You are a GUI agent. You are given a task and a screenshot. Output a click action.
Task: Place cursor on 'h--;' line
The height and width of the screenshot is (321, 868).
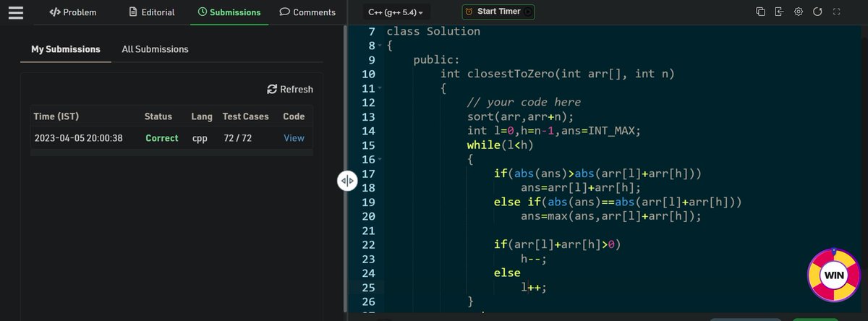[533, 258]
